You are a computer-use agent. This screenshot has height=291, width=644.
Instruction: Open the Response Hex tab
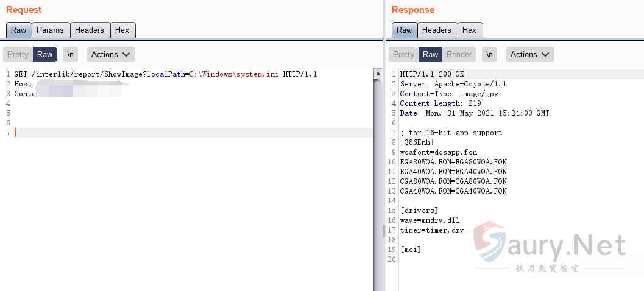click(469, 30)
